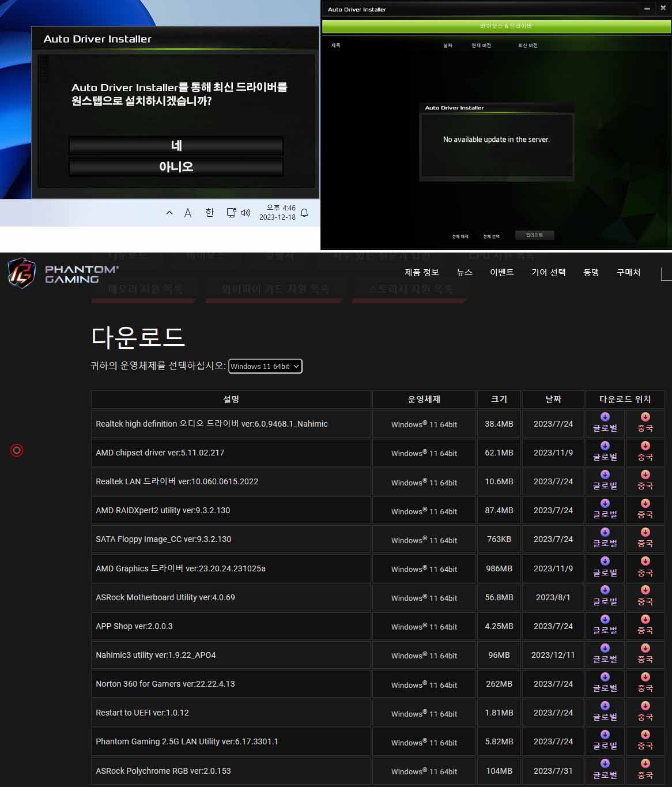Open 동맹 menu

[x=591, y=272]
